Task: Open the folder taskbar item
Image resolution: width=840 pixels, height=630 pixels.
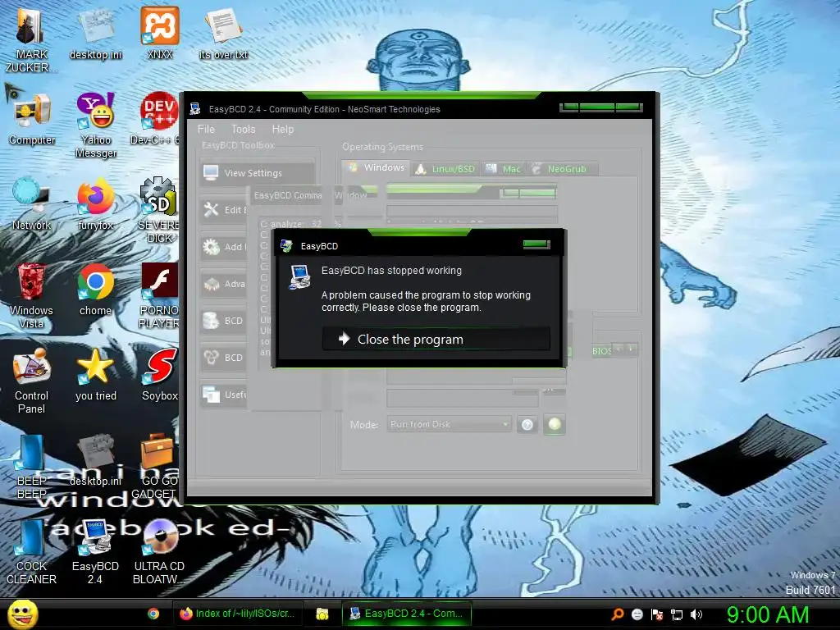Action: click(322, 614)
